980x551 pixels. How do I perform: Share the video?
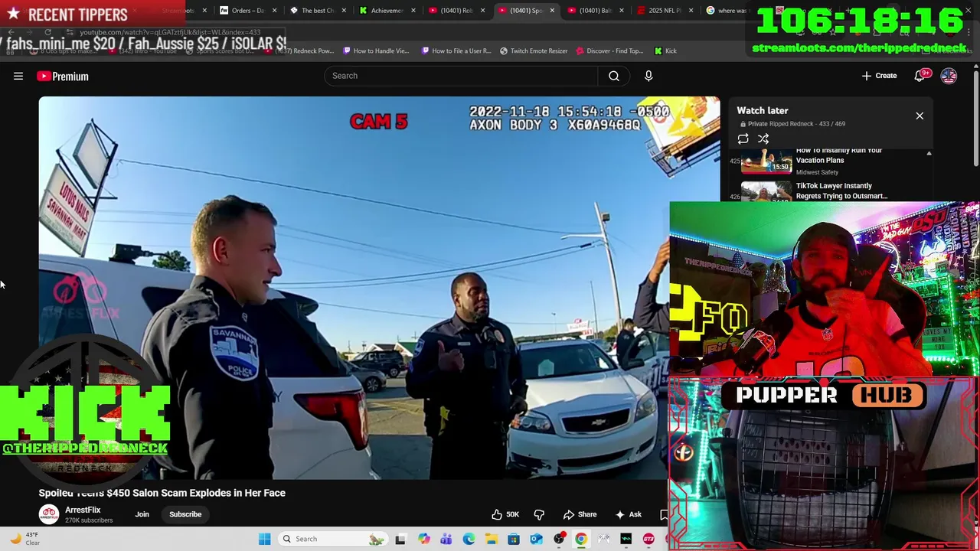[x=580, y=514]
